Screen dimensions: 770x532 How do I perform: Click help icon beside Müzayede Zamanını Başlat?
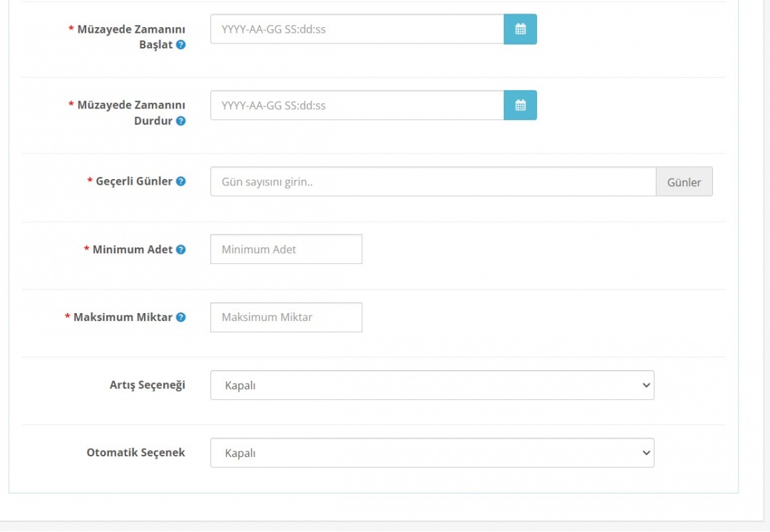(181, 45)
